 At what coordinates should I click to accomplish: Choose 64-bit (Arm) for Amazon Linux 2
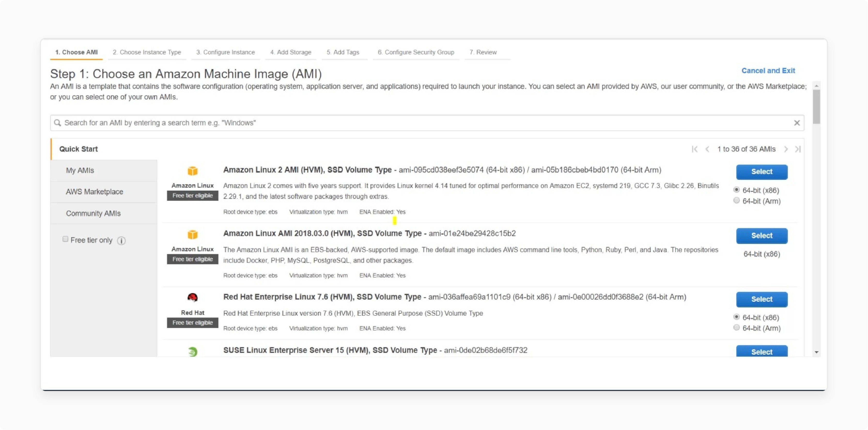point(736,201)
